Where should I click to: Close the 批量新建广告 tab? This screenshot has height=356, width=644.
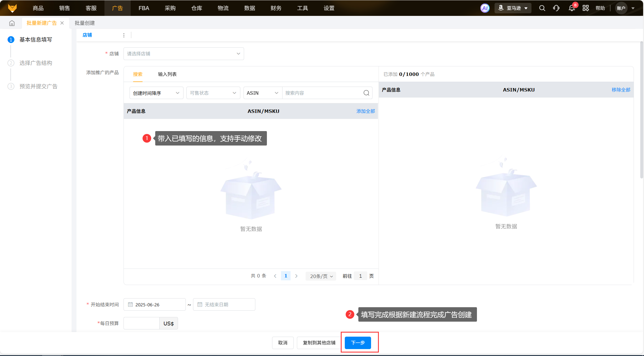tap(62, 23)
